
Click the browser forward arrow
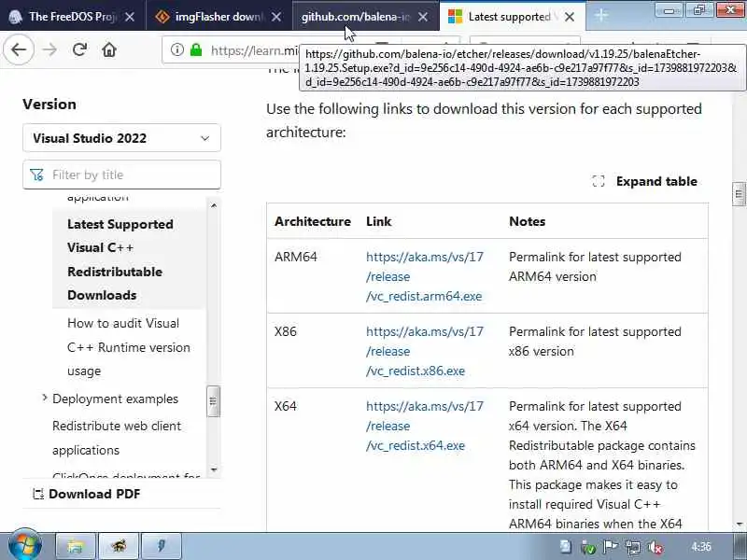[49, 49]
